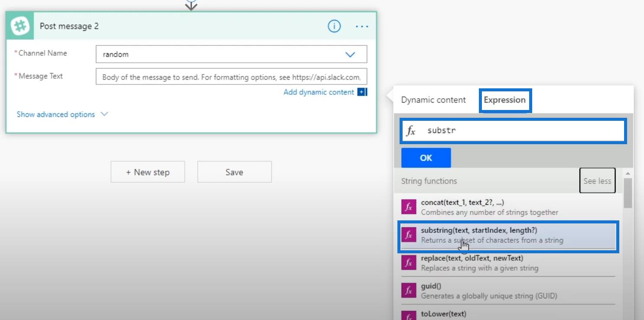Choose substring(text, startIndex, length?) function

[x=508, y=235]
